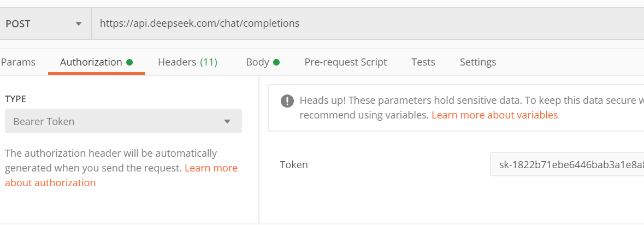Click the caret in the auth Type selector
Screen dimensions: 644x225
(227, 122)
